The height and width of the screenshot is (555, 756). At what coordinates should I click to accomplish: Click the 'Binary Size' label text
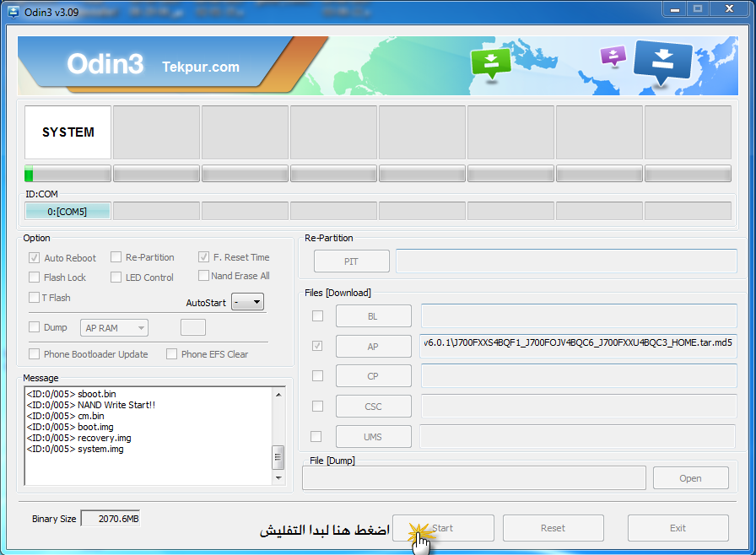[54, 519]
